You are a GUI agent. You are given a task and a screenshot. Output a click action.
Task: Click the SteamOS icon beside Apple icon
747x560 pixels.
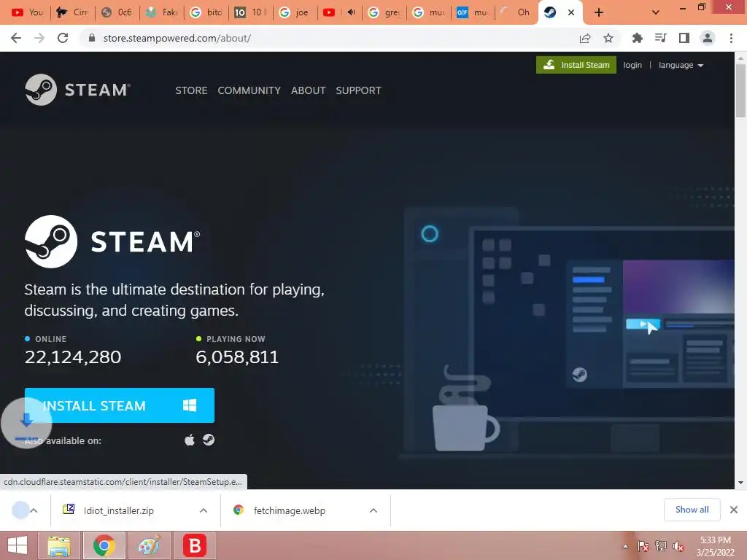pos(209,440)
